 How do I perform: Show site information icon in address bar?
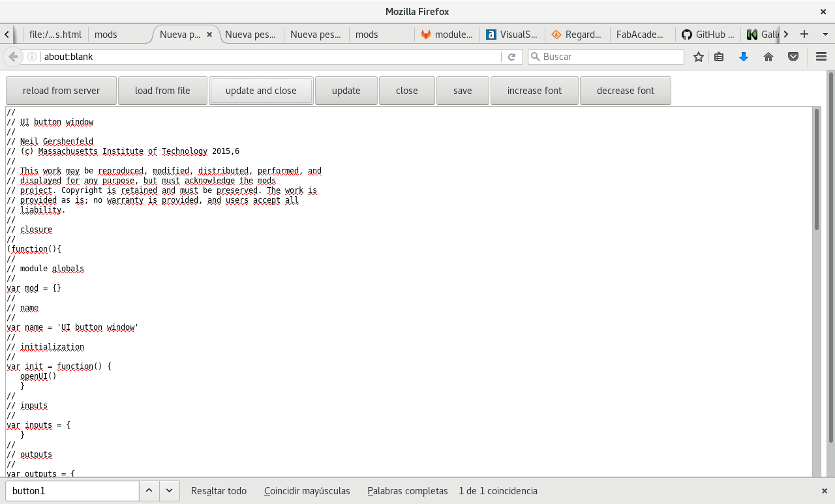[x=32, y=57]
